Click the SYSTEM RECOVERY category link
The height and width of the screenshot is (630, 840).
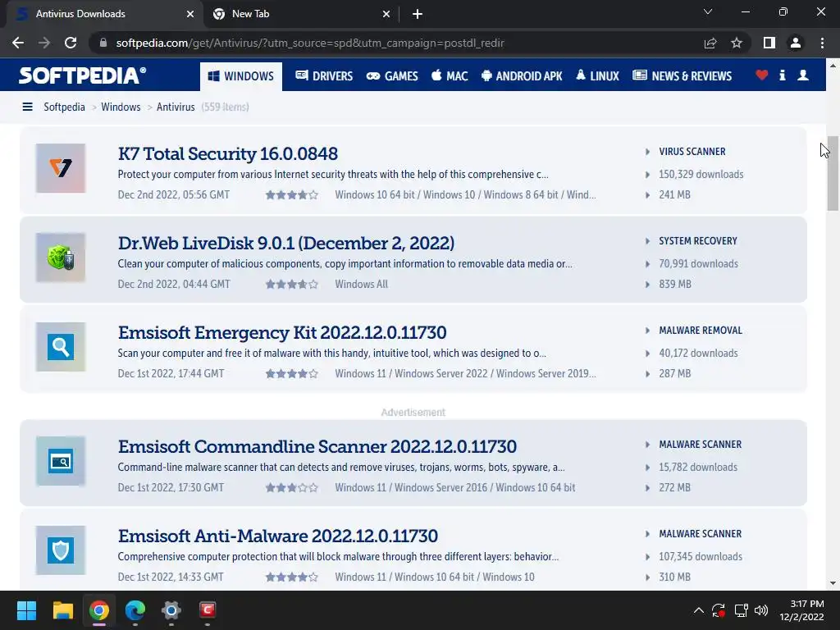click(698, 241)
